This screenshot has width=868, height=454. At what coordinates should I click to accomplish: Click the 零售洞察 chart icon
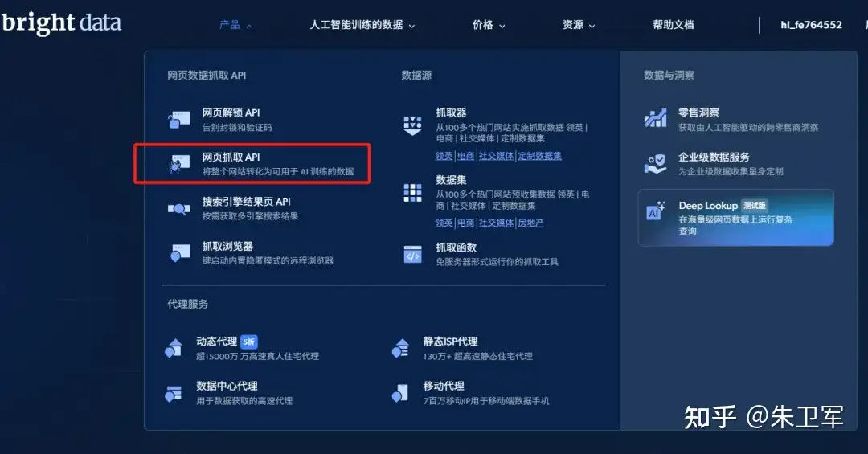(x=656, y=118)
